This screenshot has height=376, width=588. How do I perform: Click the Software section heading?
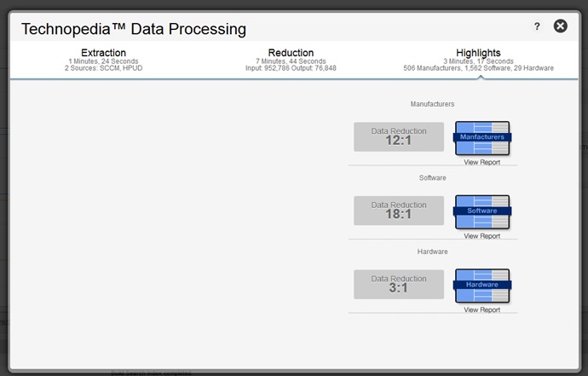point(432,178)
